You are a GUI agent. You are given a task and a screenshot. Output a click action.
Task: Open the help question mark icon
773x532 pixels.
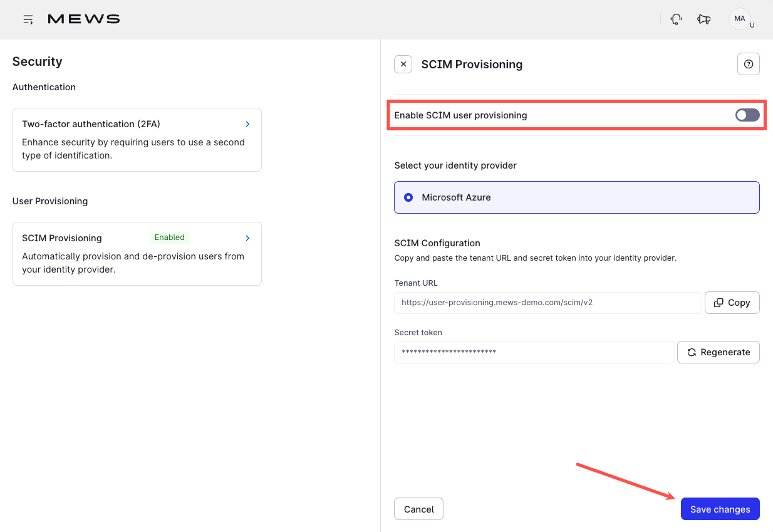(x=749, y=64)
